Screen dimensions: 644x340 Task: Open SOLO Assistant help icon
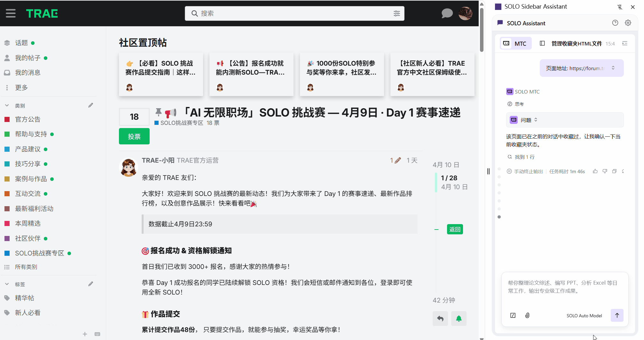(615, 23)
